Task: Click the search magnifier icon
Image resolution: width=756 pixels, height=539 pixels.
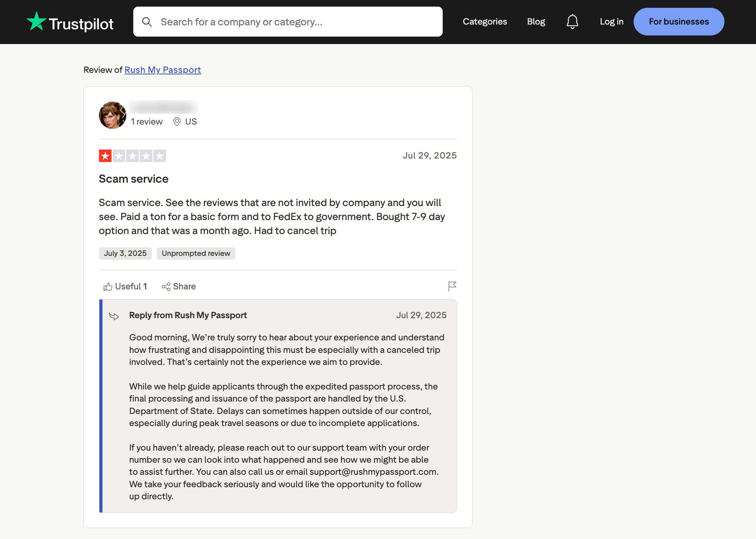Action: (x=147, y=22)
